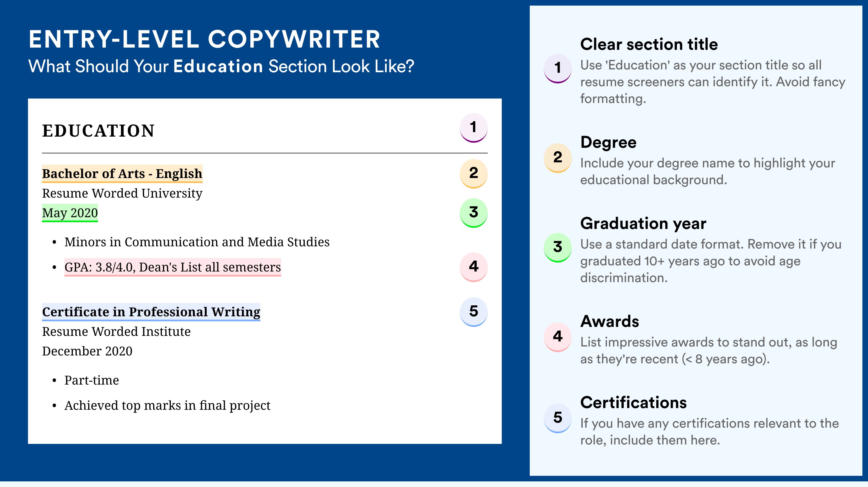Click the 'Part-time' bullet
Screen dimensions: 868x487
(92, 381)
